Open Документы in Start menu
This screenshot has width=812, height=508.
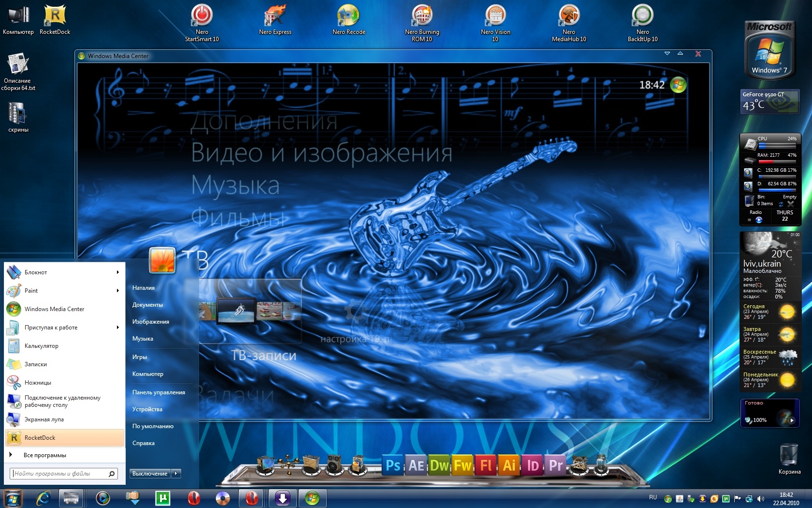coord(147,305)
